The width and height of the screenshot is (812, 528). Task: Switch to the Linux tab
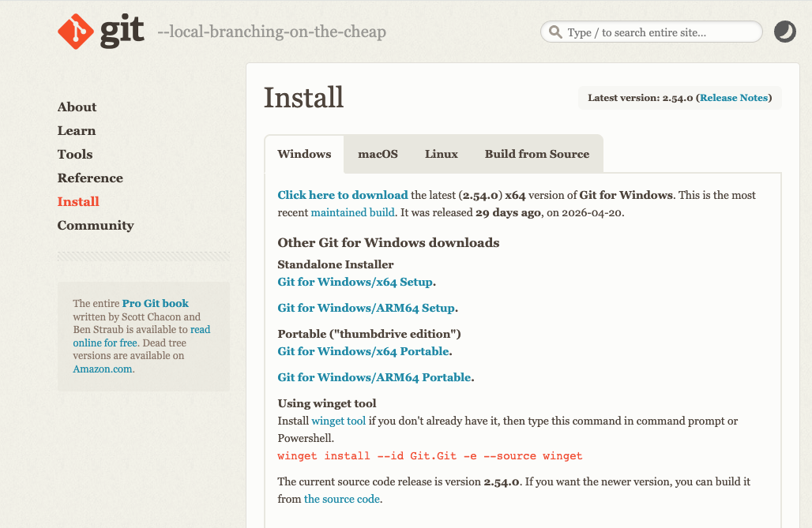442,154
